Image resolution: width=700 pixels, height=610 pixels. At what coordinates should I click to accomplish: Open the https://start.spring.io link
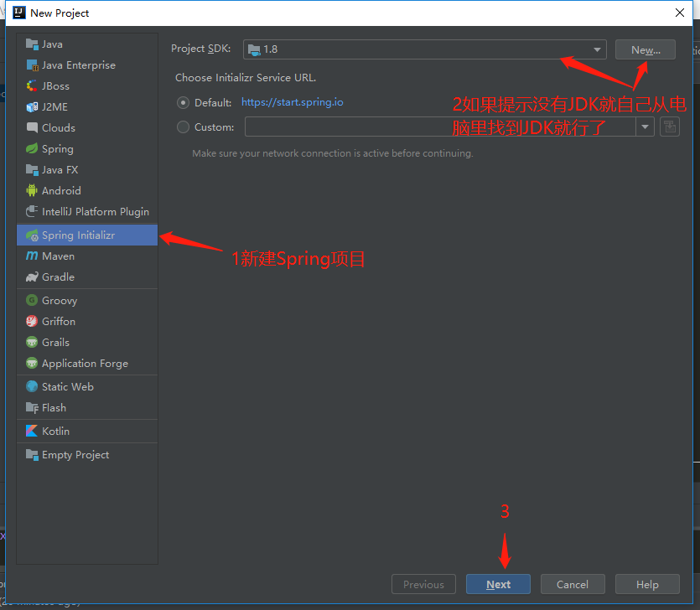coord(293,102)
